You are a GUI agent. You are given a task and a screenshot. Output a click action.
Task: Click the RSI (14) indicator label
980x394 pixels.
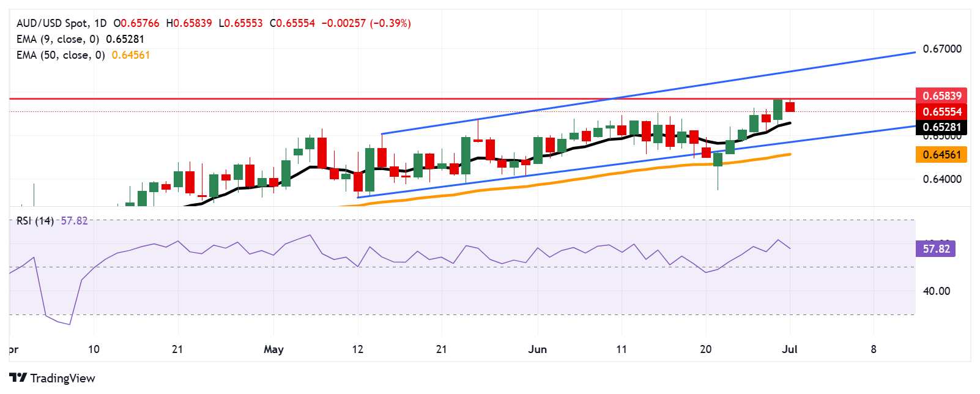tap(35, 221)
